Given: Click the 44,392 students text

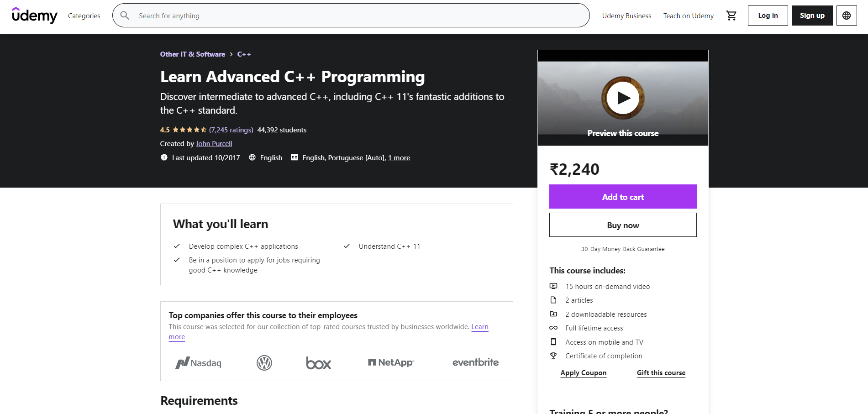Looking at the screenshot, I should click(x=282, y=130).
